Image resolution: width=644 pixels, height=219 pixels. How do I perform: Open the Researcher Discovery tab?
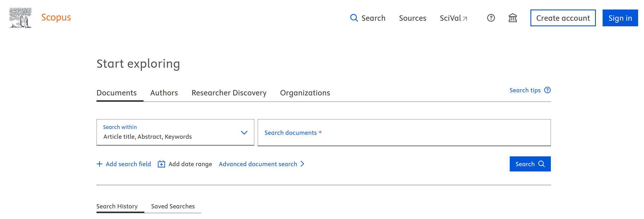(229, 93)
